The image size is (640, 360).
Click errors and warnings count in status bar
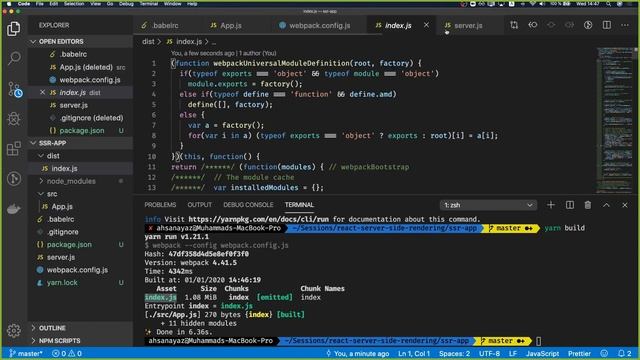[67, 353]
